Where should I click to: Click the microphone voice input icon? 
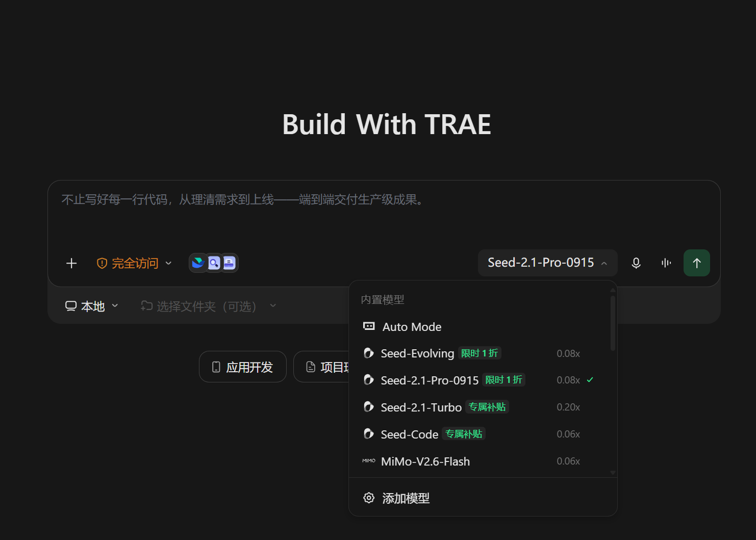click(x=636, y=263)
